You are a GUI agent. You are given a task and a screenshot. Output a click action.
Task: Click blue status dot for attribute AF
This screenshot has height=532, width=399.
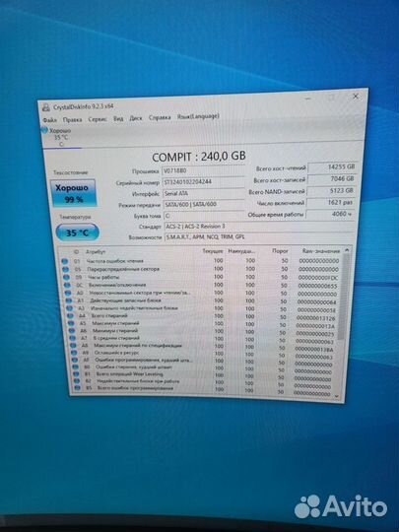click(74, 360)
